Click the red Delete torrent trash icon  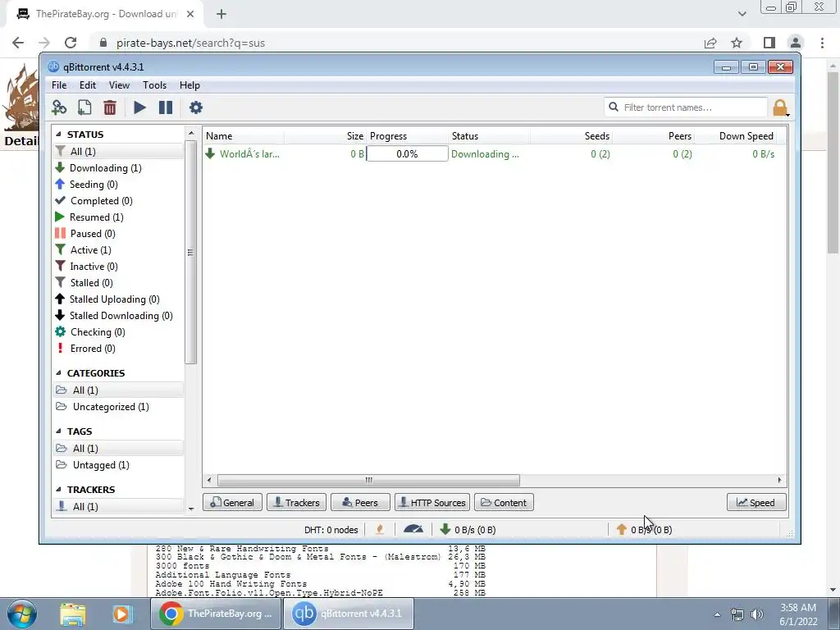110,107
